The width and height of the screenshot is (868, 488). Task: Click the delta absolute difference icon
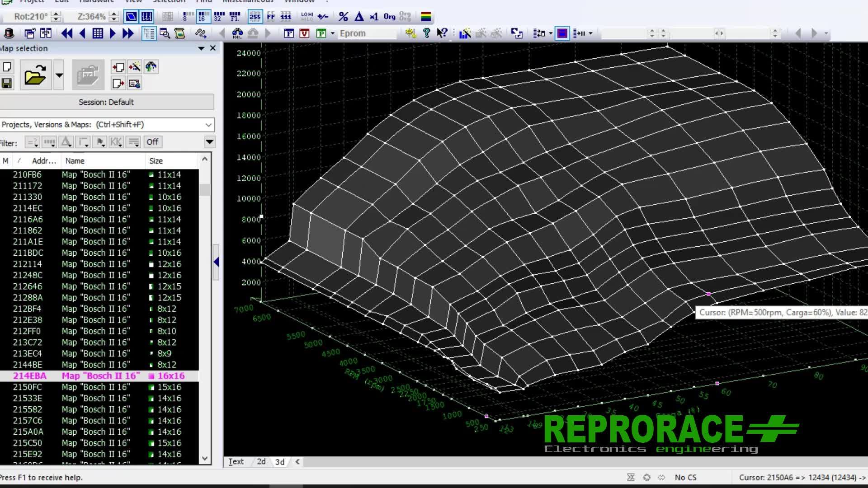click(359, 17)
